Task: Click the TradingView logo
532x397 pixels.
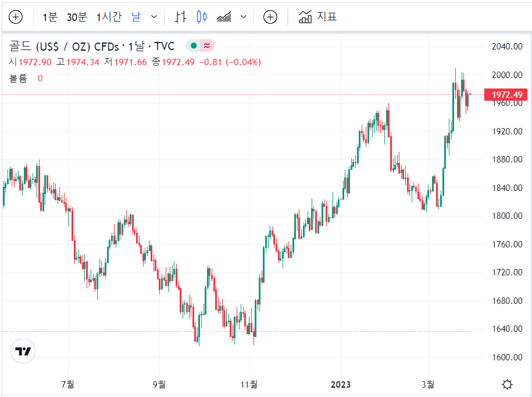Action: click(x=23, y=351)
